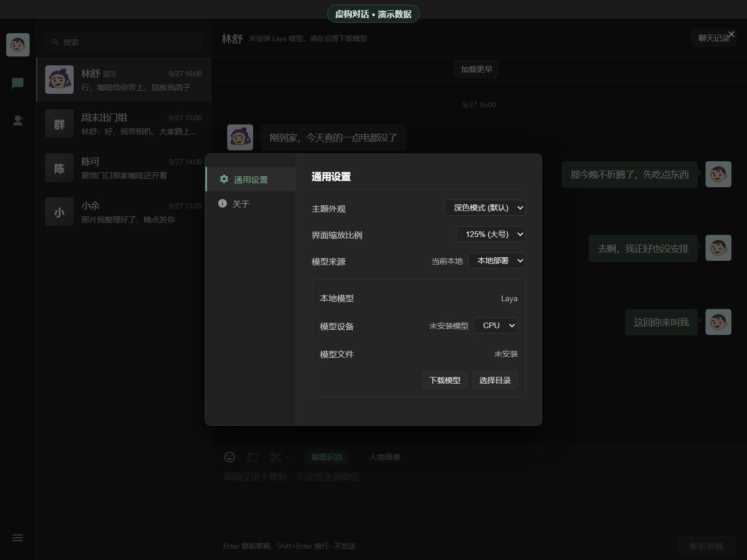Open the 林舒 conversation in chat list
This screenshot has height=560, width=747.
pyautogui.click(x=123, y=80)
